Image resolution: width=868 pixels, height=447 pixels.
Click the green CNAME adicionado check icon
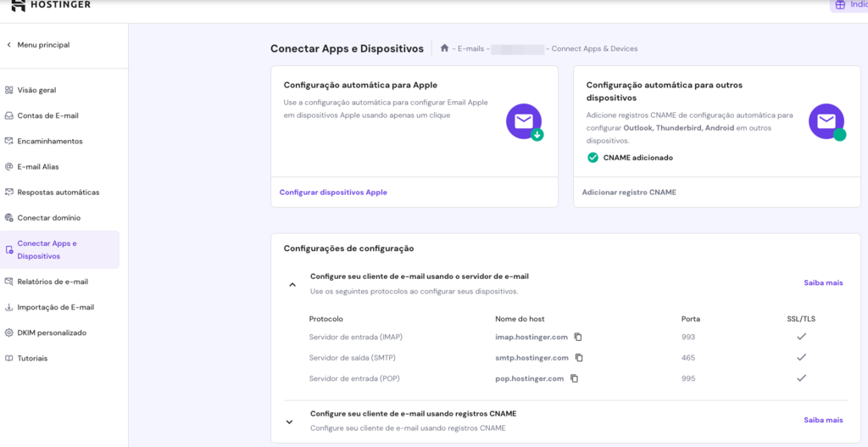pos(593,158)
